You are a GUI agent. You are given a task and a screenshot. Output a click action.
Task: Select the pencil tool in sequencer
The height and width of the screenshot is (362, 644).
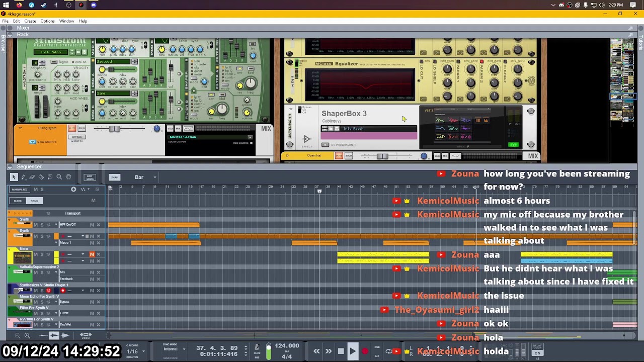[23, 177]
